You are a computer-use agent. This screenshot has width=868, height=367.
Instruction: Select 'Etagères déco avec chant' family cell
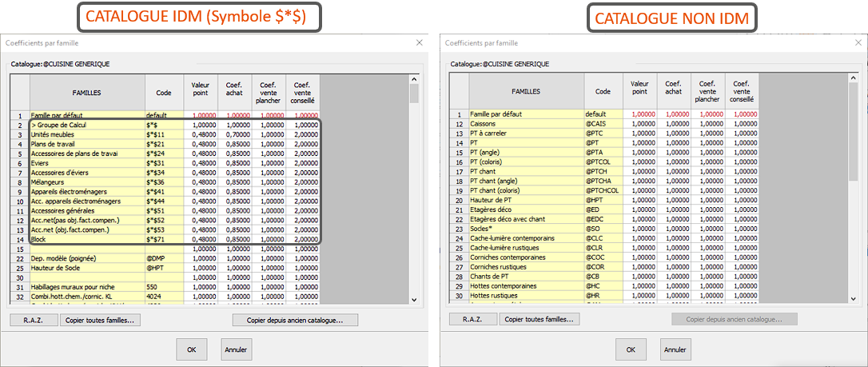[x=527, y=219]
